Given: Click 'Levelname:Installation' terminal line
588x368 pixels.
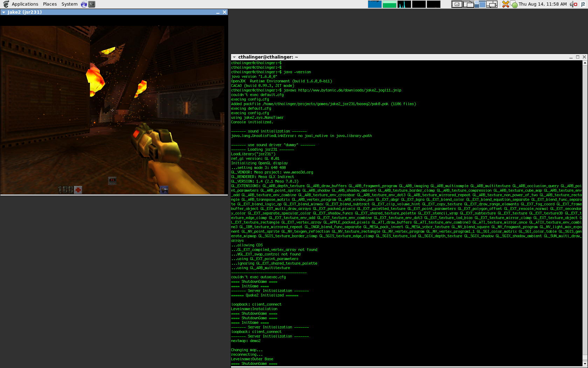Looking at the screenshot, I should click(x=254, y=309).
